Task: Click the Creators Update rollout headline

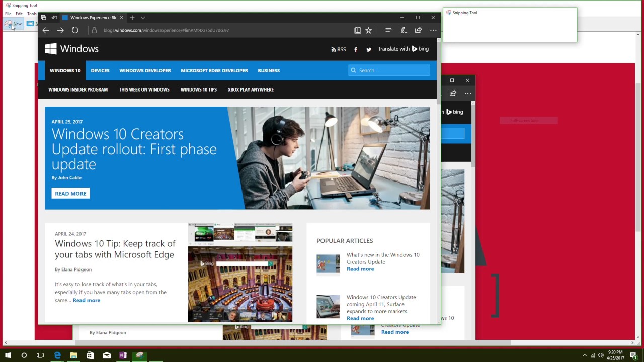Action: click(134, 149)
